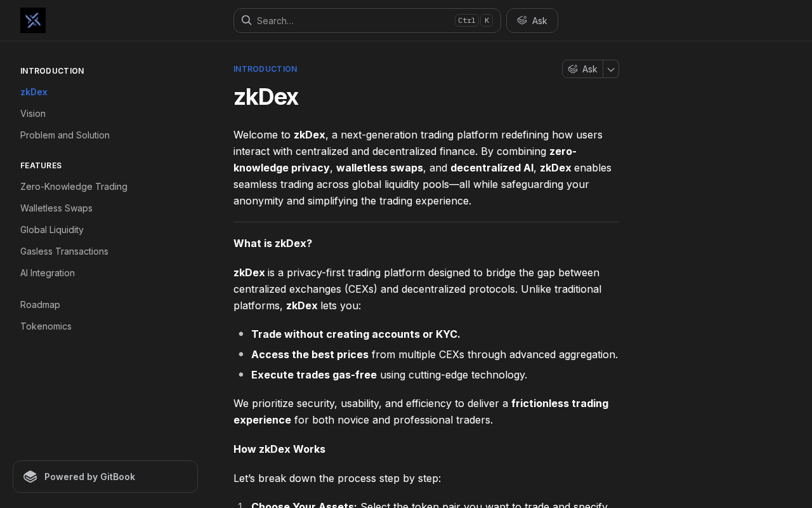This screenshot has width=812, height=508.
Task: Select Gasless Transactions sidebar item
Action: (x=64, y=251)
